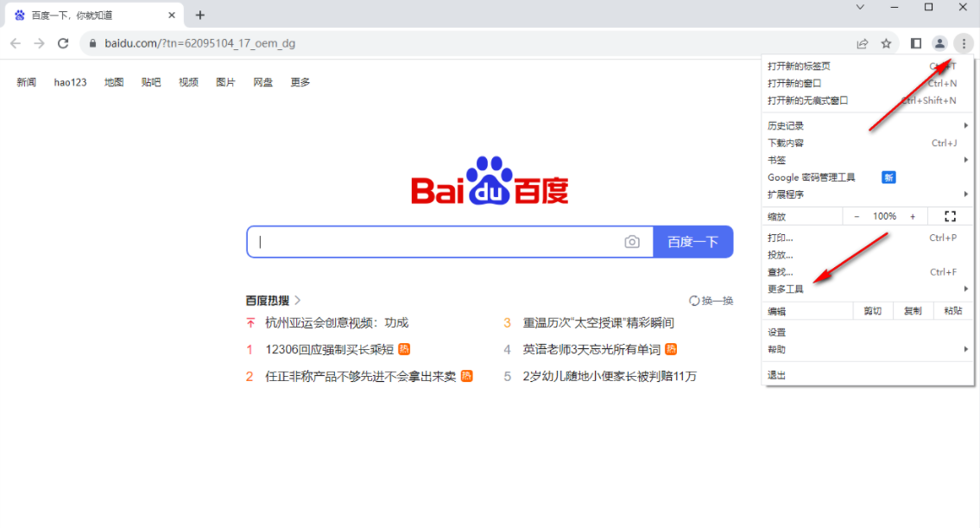
Task: Open the browser side panel icon
Action: 915,43
